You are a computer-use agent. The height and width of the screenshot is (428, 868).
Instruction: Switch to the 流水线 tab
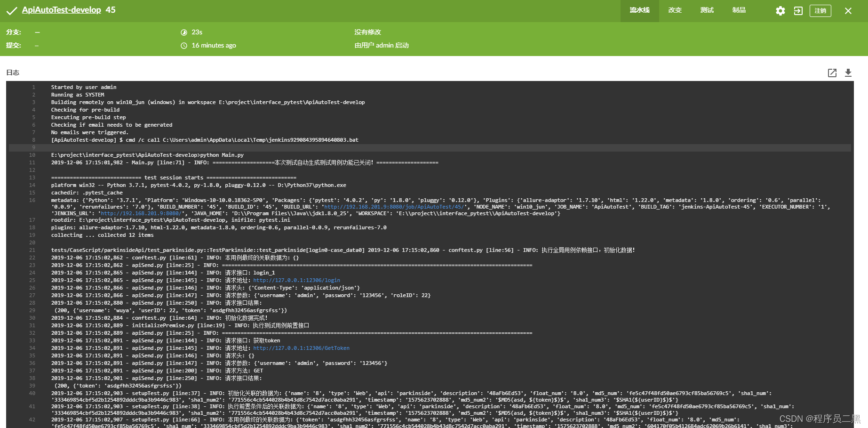tap(639, 10)
